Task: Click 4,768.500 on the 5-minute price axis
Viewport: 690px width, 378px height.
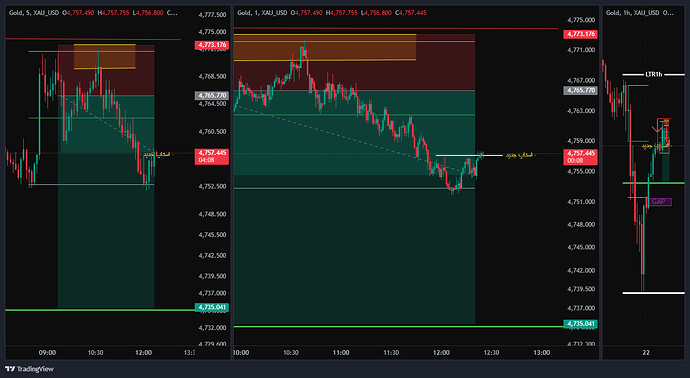Action: pyautogui.click(x=213, y=77)
